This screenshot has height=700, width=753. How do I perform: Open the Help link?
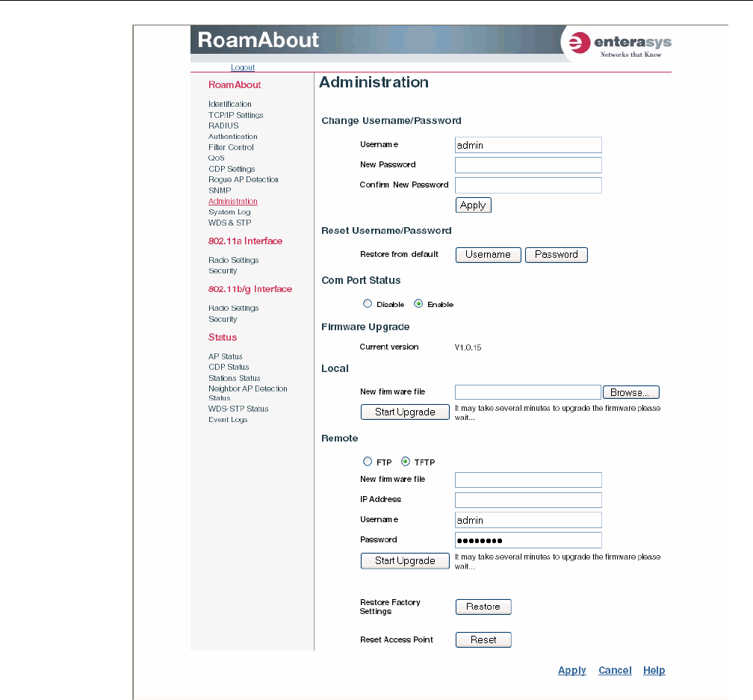(654, 670)
